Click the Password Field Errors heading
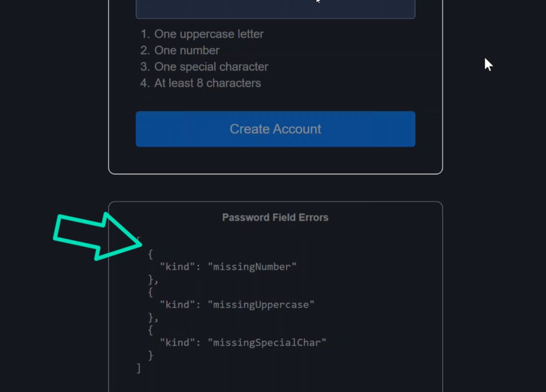The height and width of the screenshot is (392, 546). 275,217
